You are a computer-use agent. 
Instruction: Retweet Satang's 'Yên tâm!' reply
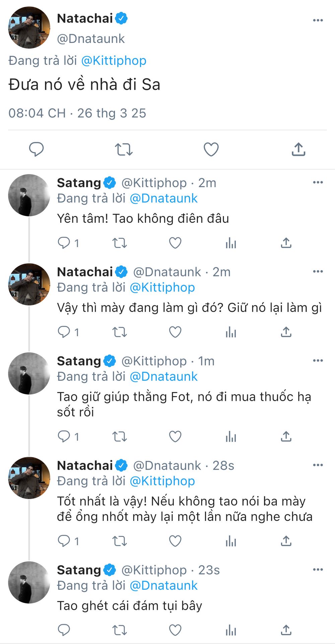coord(119,243)
